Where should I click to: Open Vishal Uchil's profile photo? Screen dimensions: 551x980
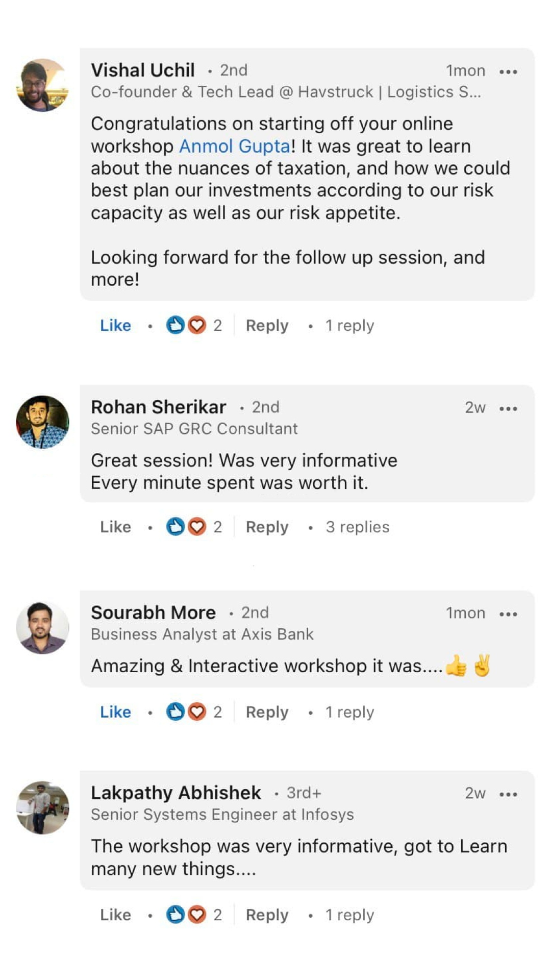(43, 85)
